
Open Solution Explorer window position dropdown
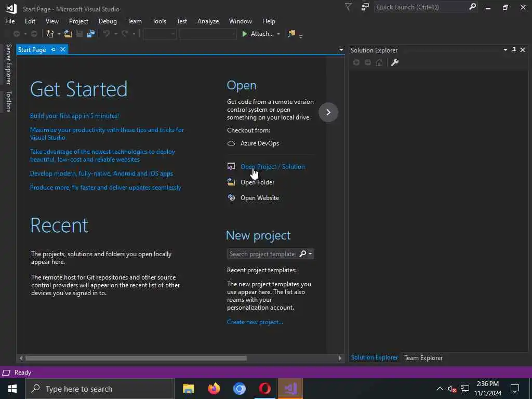(x=505, y=50)
